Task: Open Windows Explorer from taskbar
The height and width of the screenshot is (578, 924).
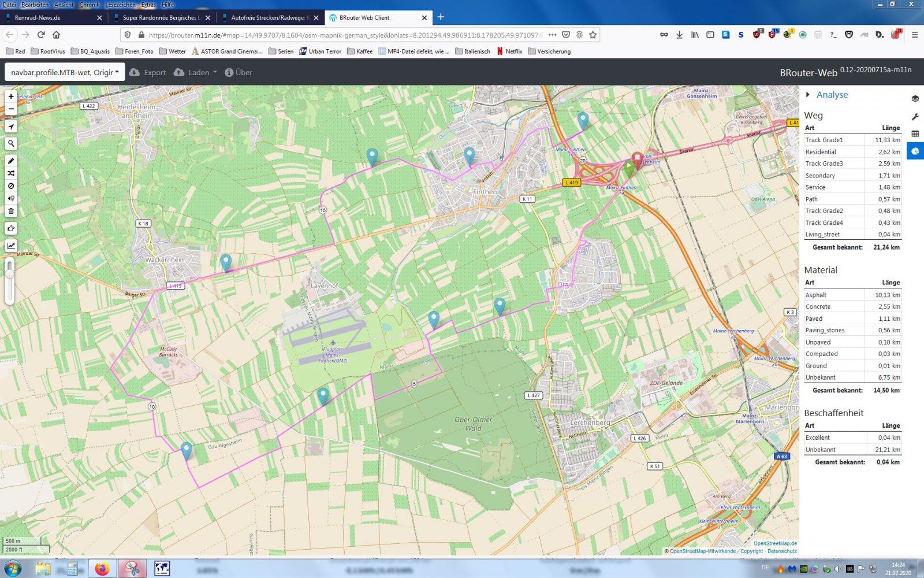Action: pos(43,569)
